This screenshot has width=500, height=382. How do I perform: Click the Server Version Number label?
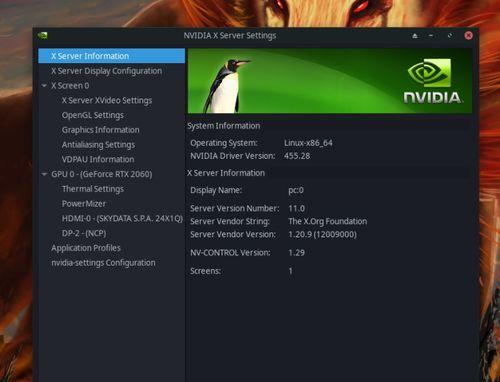pos(235,208)
